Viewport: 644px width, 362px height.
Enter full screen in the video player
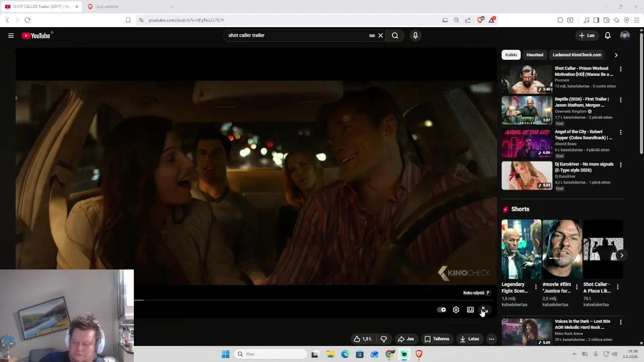tap(484, 310)
